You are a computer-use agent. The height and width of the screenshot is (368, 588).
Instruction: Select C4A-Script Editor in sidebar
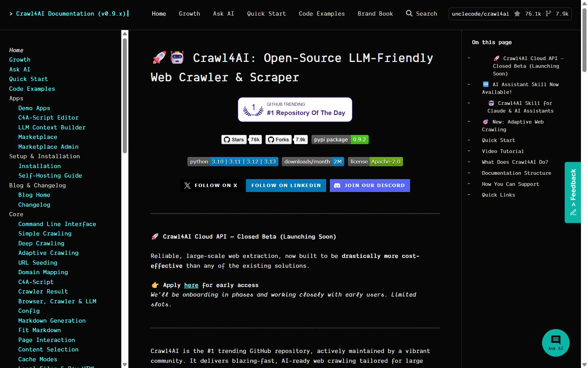[48, 118]
